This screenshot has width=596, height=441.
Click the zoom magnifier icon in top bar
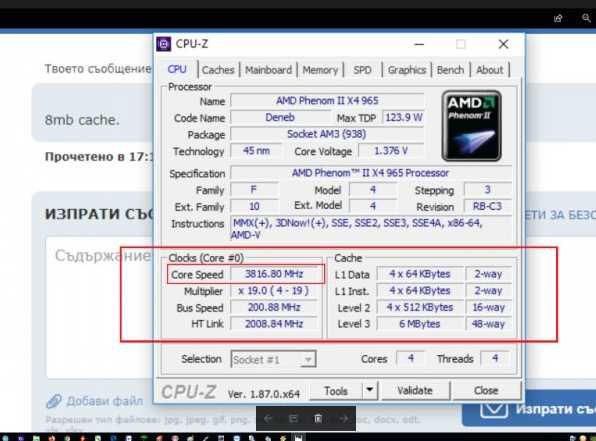[x=586, y=17]
